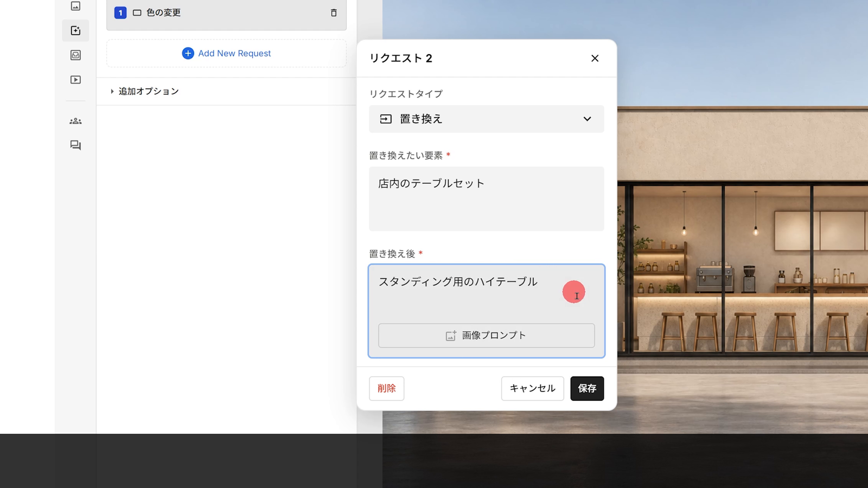Select request number 1 badge
Screen dimensions: 868x488
click(120, 12)
